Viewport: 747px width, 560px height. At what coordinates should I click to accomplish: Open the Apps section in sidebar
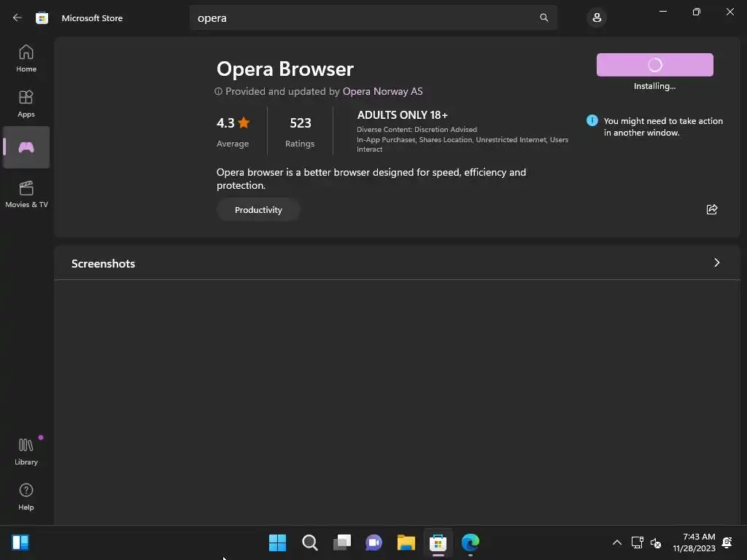tap(26, 104)
